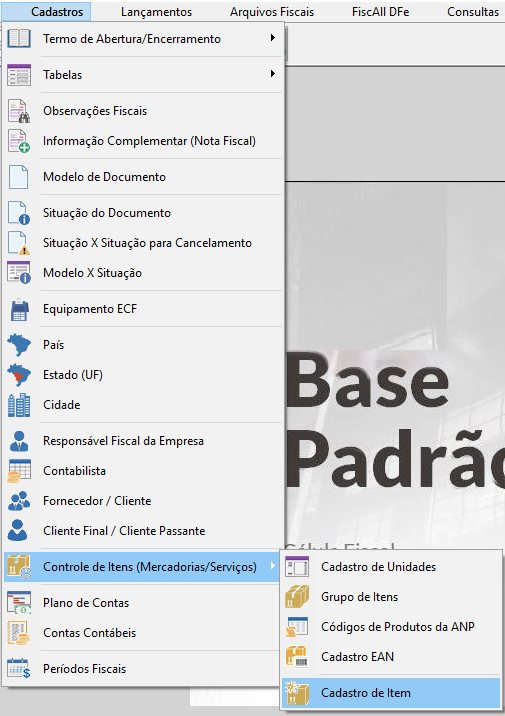
Task: Click the Cadastro de Item box icon
Action: 297,693
